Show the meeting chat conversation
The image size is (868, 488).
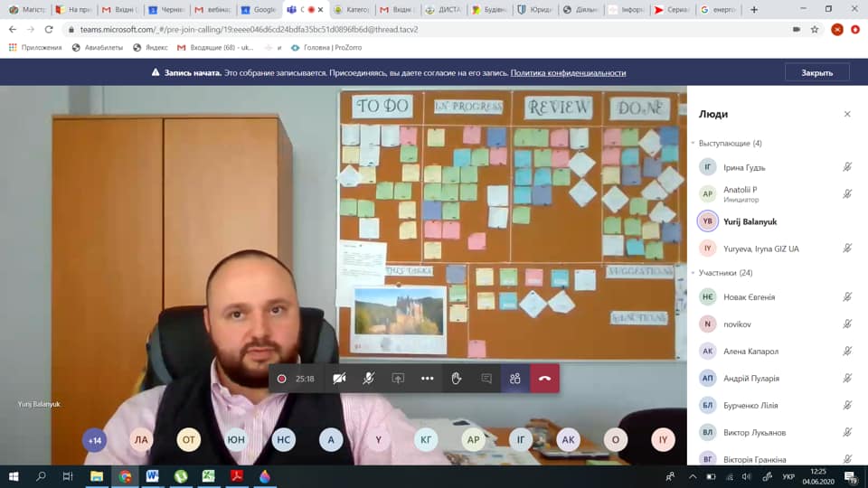(486, 379)
